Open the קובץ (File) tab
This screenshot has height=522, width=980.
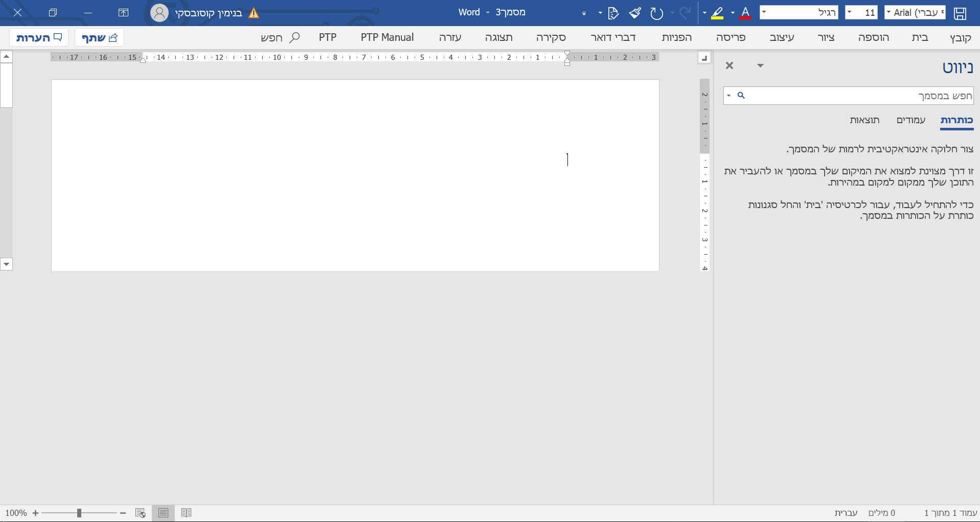961,37
